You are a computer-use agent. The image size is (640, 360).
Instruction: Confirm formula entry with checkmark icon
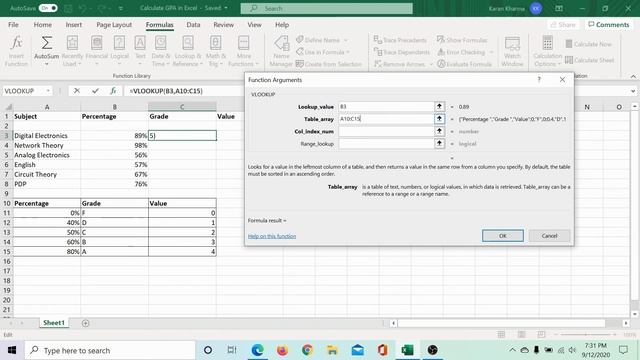(95, 91)
